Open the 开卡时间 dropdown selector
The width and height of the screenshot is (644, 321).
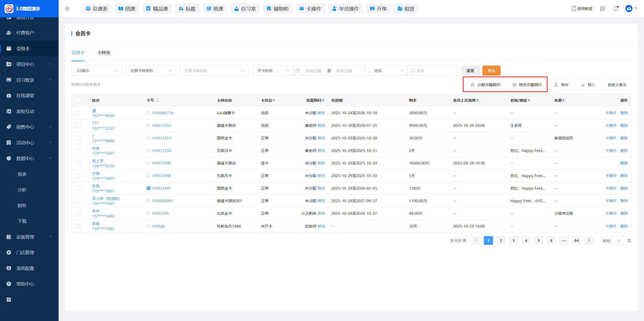tap(273, 71)
